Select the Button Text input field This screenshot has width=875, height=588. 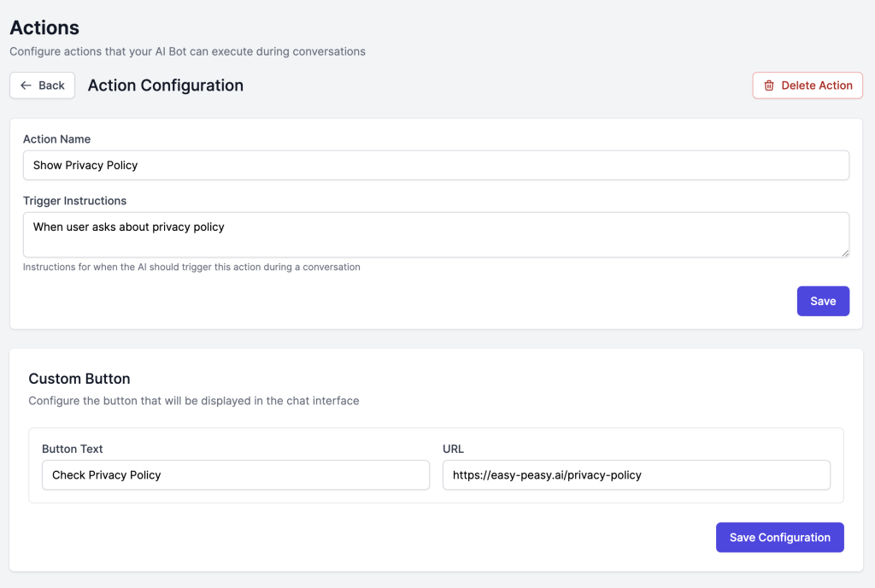tap(235, 475)
